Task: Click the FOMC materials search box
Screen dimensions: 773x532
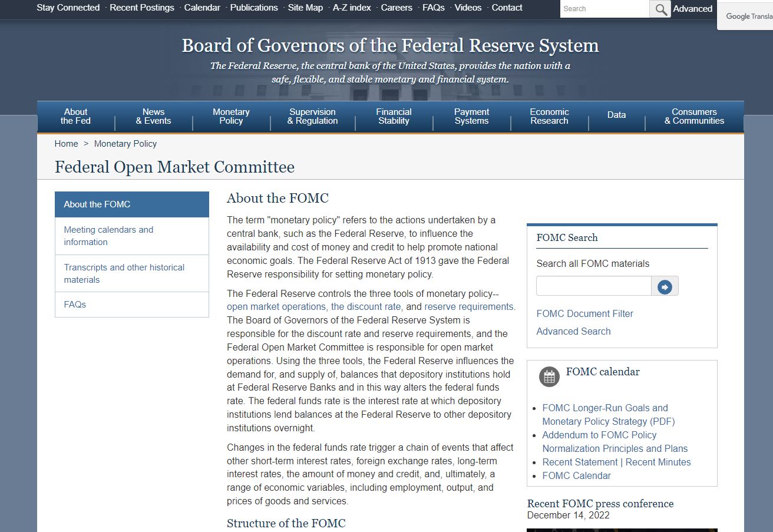Action: [593, 286]
